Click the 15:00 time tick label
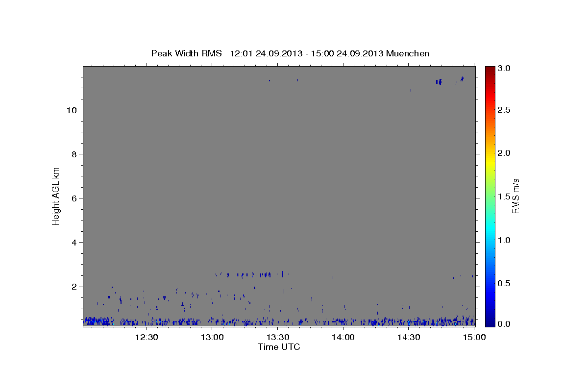The width and height of the screenshot is (588, 392). pos(474,337)
